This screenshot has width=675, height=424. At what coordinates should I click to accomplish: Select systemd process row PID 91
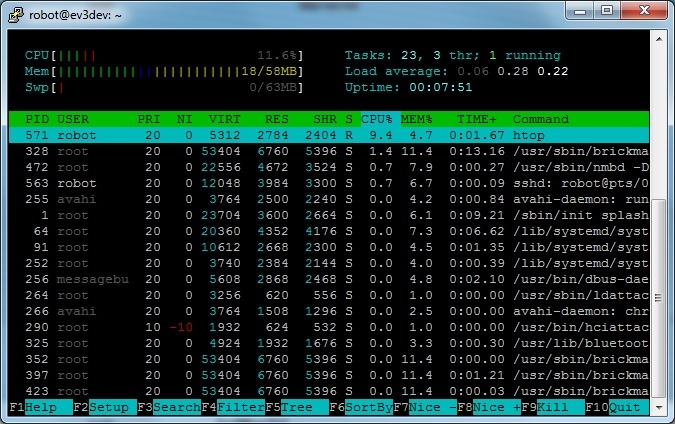point(329,247)
